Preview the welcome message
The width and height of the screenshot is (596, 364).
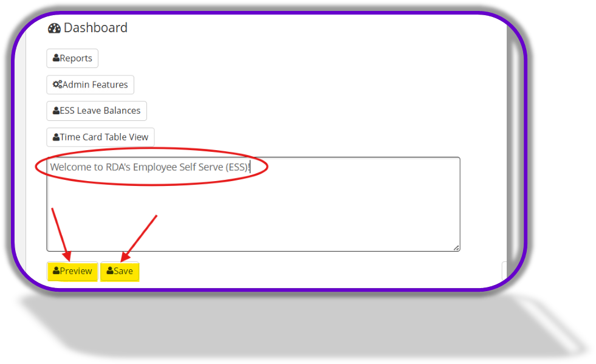coord(72,271)
